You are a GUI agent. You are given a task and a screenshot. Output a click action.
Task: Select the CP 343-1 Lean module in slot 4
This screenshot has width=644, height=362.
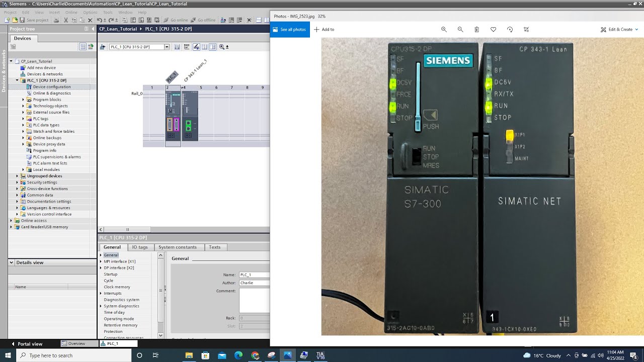[x=190, y=116]
